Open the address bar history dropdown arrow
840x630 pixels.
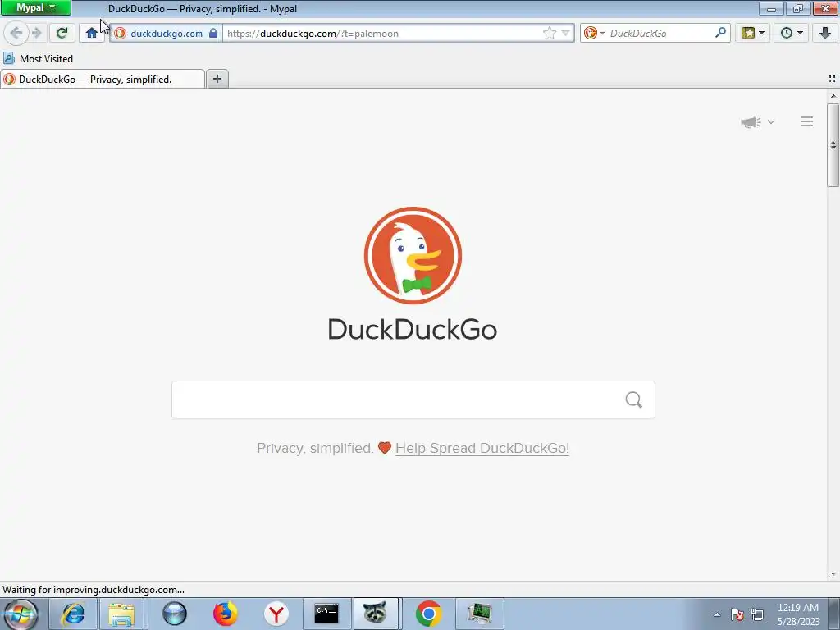tap(566, 33)
